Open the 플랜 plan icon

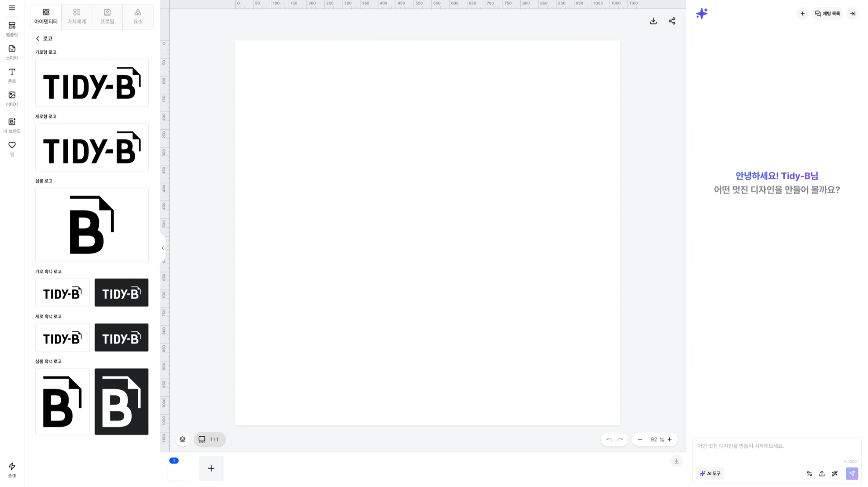point(12,470)
